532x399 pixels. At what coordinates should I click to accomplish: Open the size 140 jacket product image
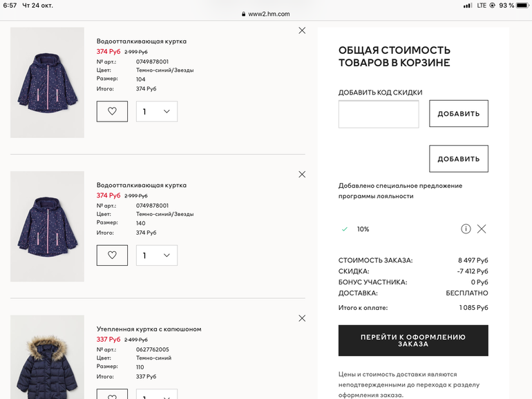tap(47, 226)
